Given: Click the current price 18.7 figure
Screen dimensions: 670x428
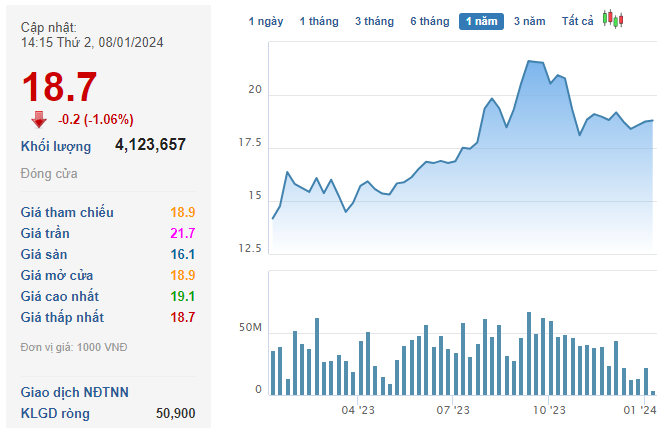Looking at the screenshot, I should [x=59, y=87].
